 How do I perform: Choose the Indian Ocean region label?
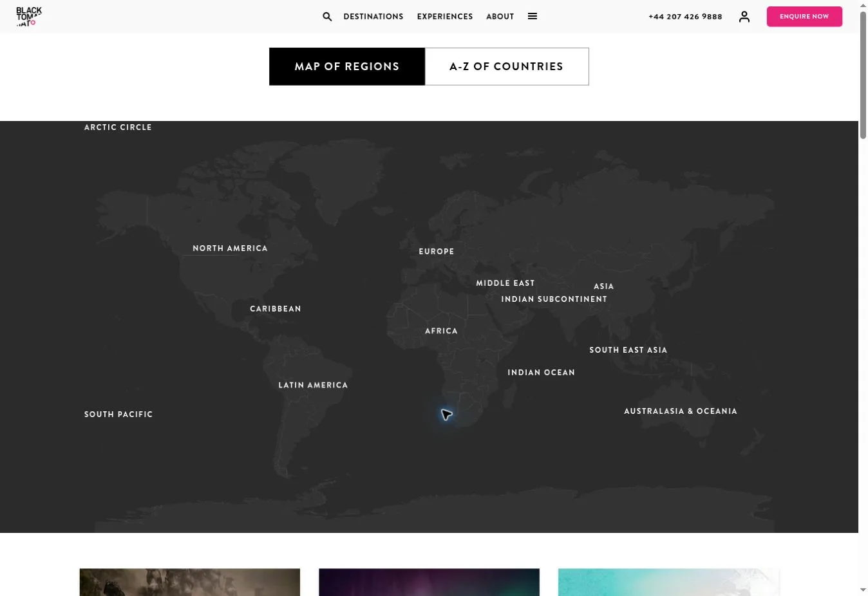pos(542,373)
